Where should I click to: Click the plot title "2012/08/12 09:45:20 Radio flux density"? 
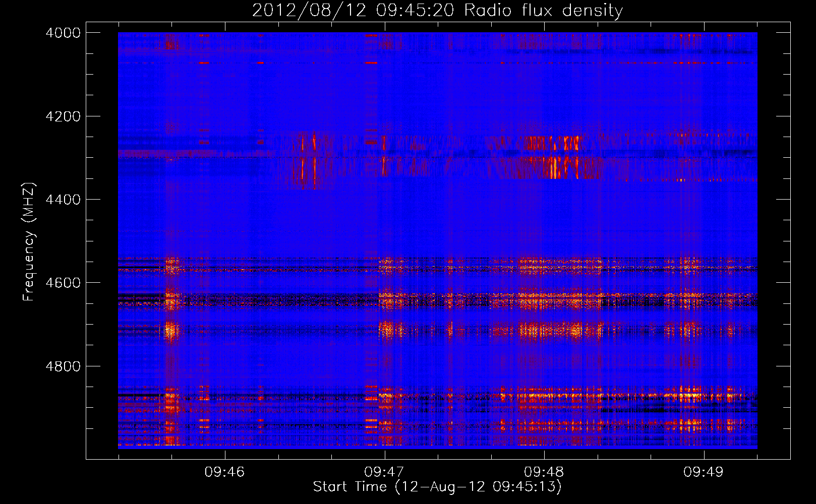coord(437,10)
